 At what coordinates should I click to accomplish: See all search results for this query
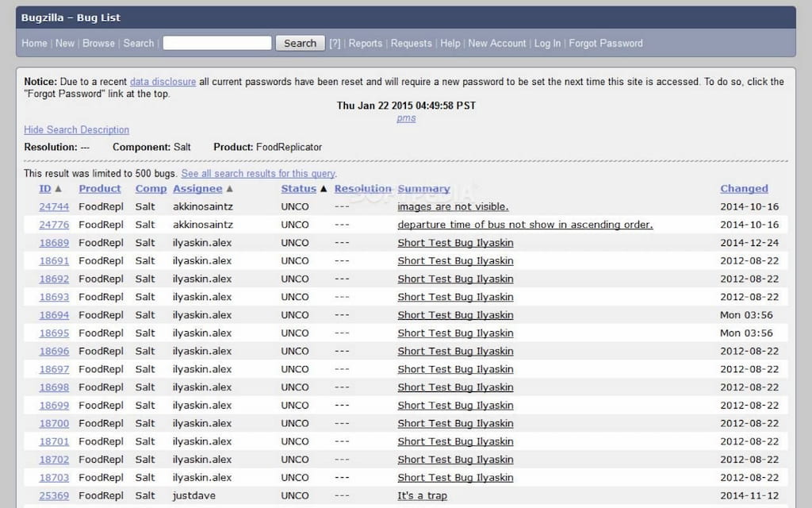click(259, 173)
